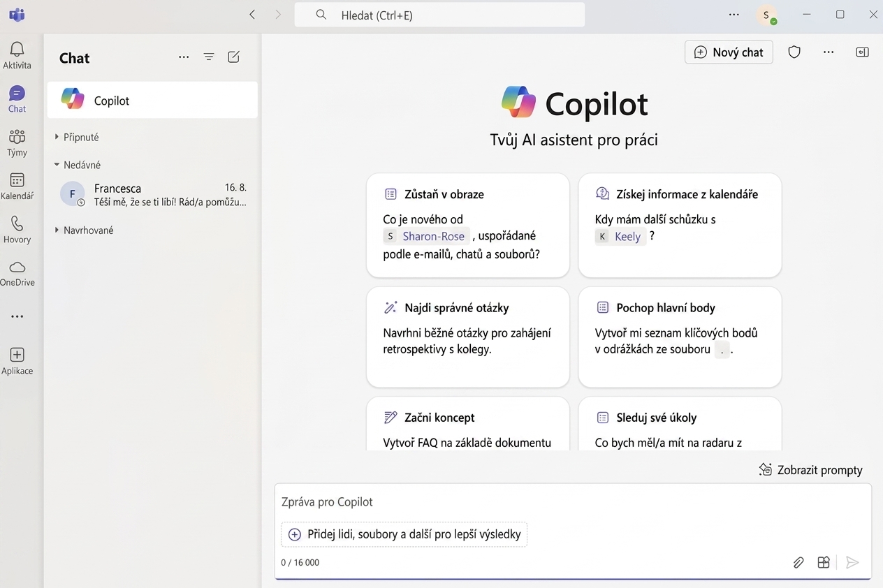Open the Kalendář calendar view

17,186
